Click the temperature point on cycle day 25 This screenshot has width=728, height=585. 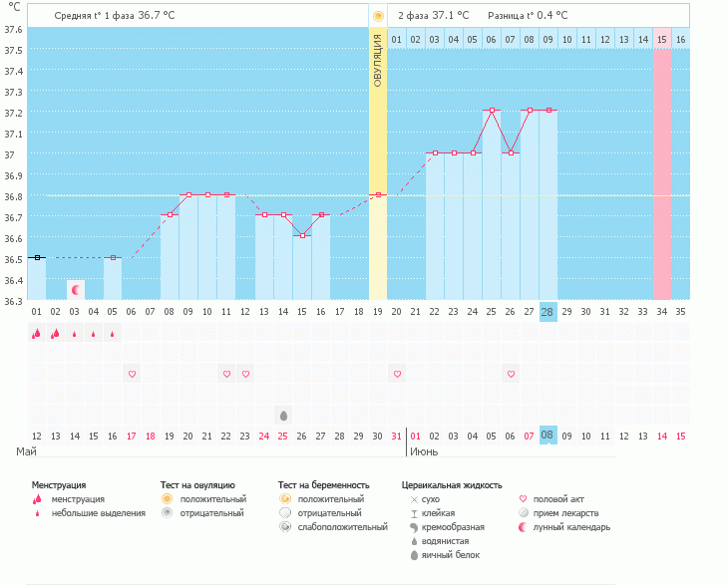pos(492,111)
